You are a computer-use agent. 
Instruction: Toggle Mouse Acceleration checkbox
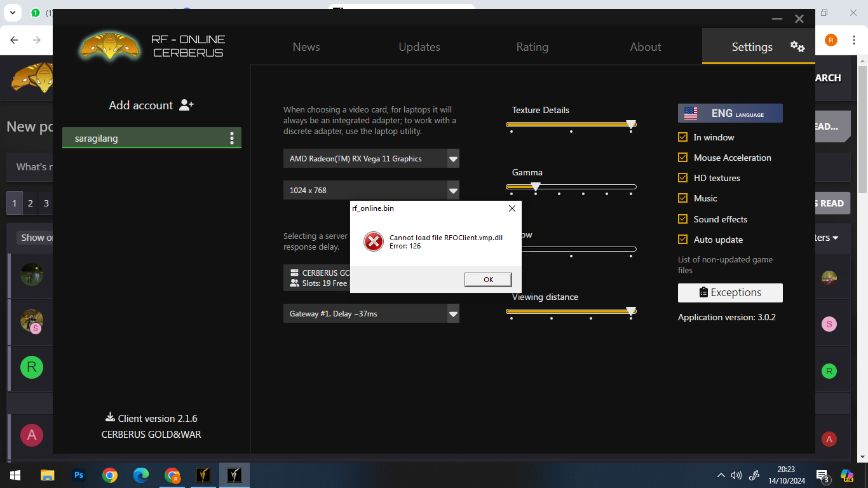(683, 157)
